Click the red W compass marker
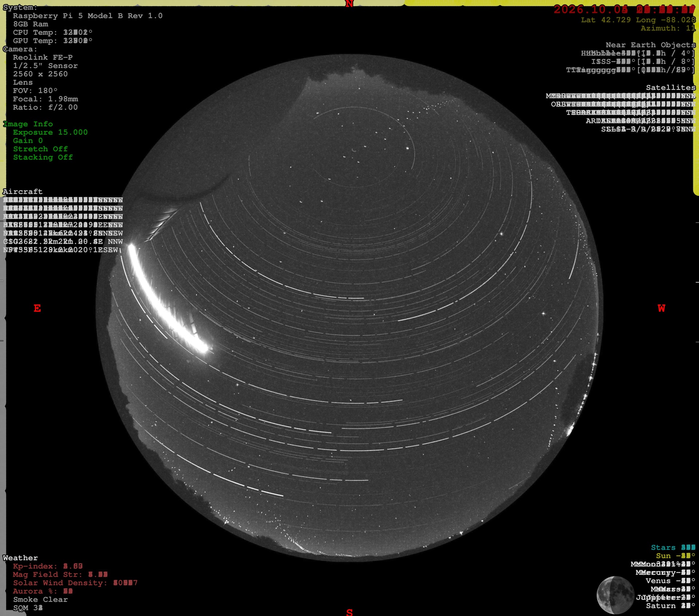Image resolution: width=699 pixels, height=616 pixels. click(x=662, y=308)
